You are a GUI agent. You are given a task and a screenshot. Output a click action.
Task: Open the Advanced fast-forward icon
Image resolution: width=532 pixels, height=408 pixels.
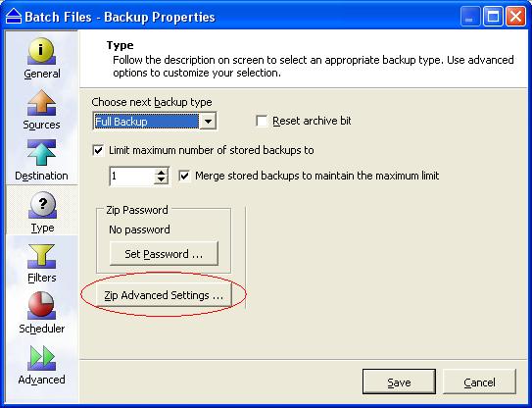point(42,358)
